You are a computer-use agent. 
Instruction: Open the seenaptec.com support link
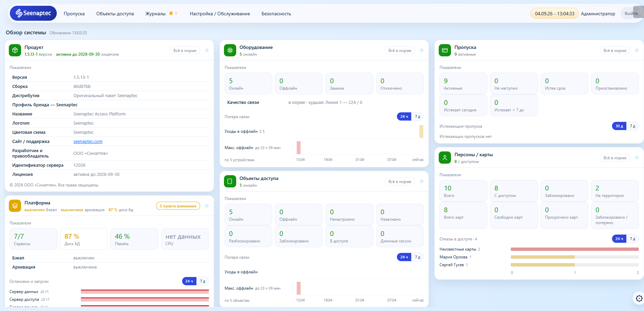pyautogui.click(x=88, y=141)
